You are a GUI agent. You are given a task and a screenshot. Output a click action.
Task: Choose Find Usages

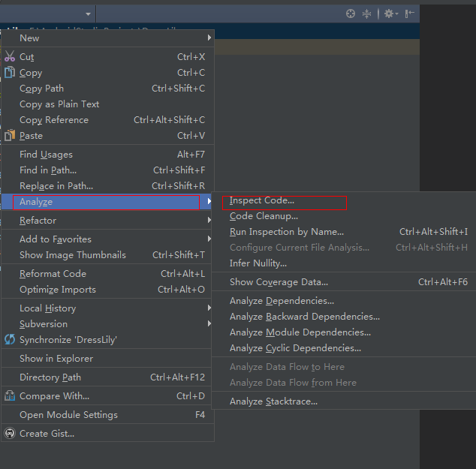[x=108, y=155]
